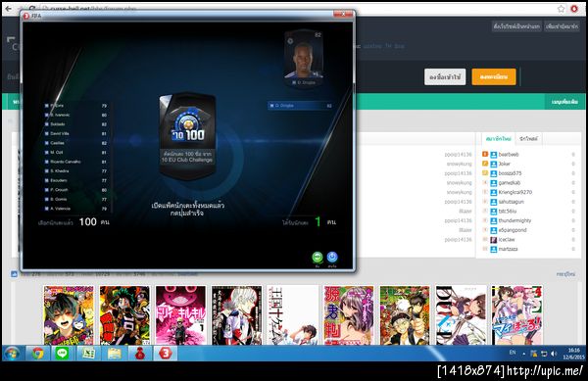Select player P. Crouch in the list
This screenshot has width=588, height=381.
pyautogui.click(x=75, y=190)
